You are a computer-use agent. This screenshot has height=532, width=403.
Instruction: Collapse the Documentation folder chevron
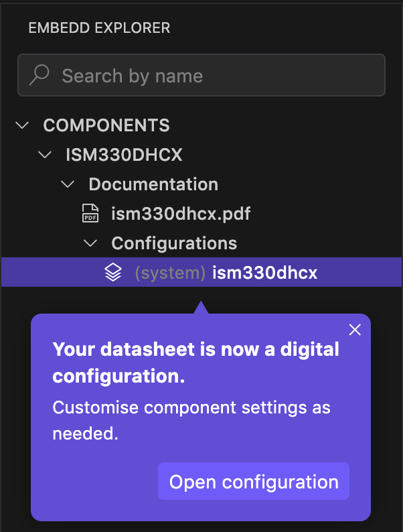68,184
